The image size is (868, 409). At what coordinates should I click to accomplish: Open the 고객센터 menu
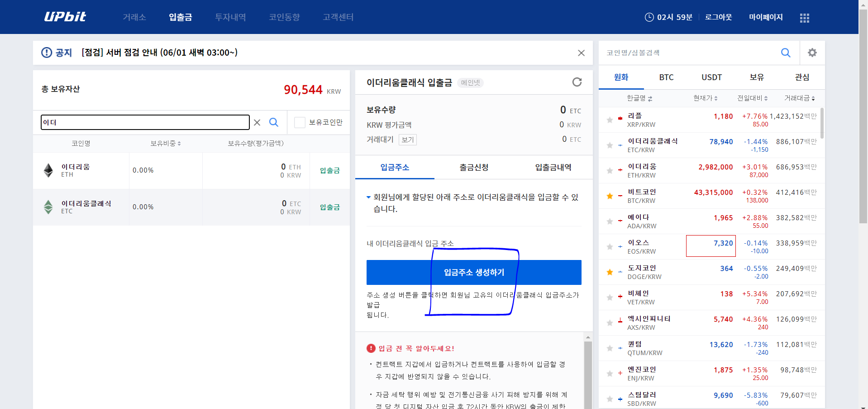pos(338,17)
